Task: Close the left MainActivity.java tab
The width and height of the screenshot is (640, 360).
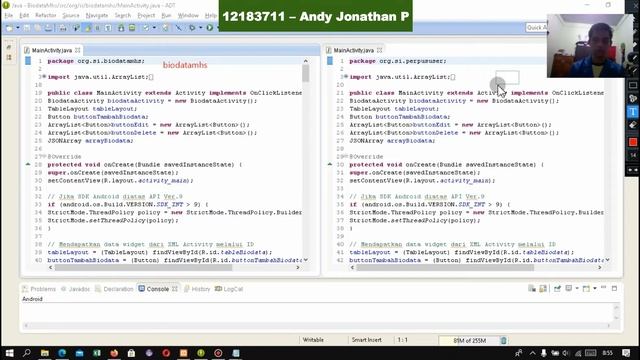Action: [x=78, y=50]
